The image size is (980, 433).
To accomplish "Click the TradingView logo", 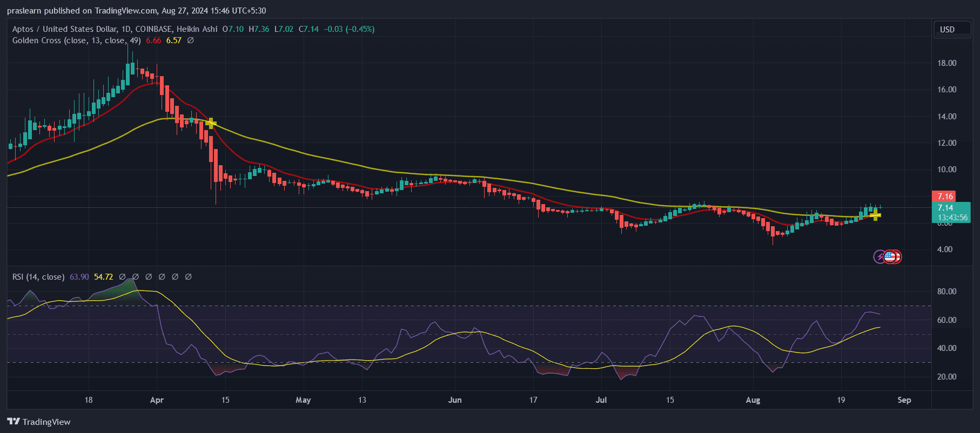I will click(39, 422).
